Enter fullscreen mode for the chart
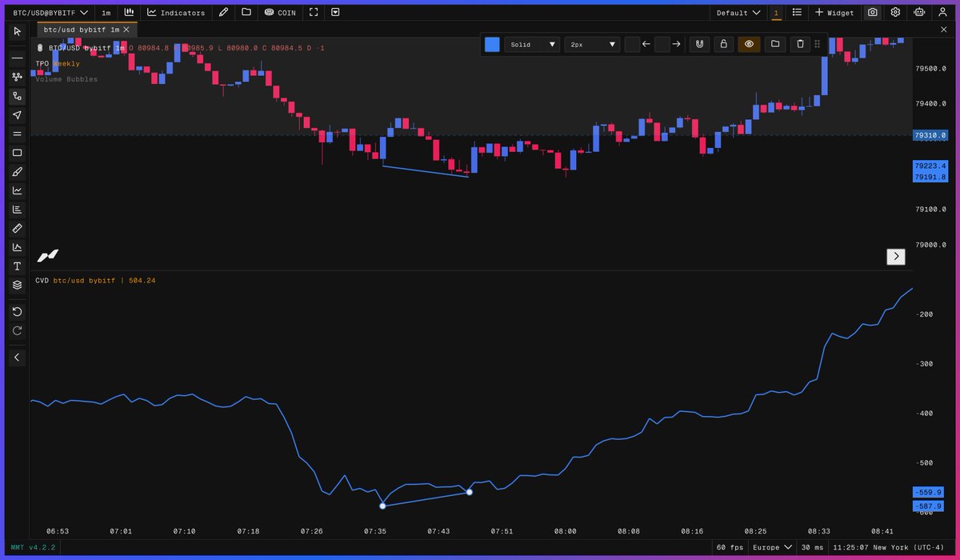This screenshot has height=560, width=960. coord(314,12)
